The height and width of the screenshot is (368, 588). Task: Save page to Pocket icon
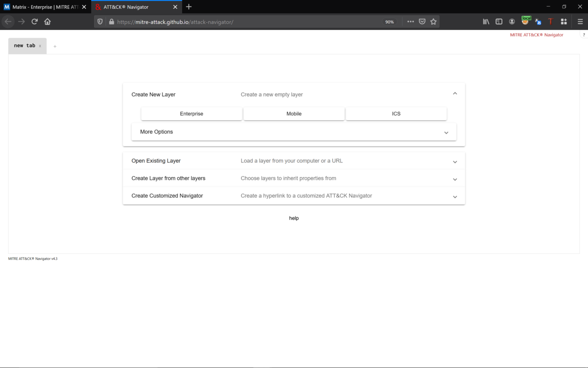422,22
